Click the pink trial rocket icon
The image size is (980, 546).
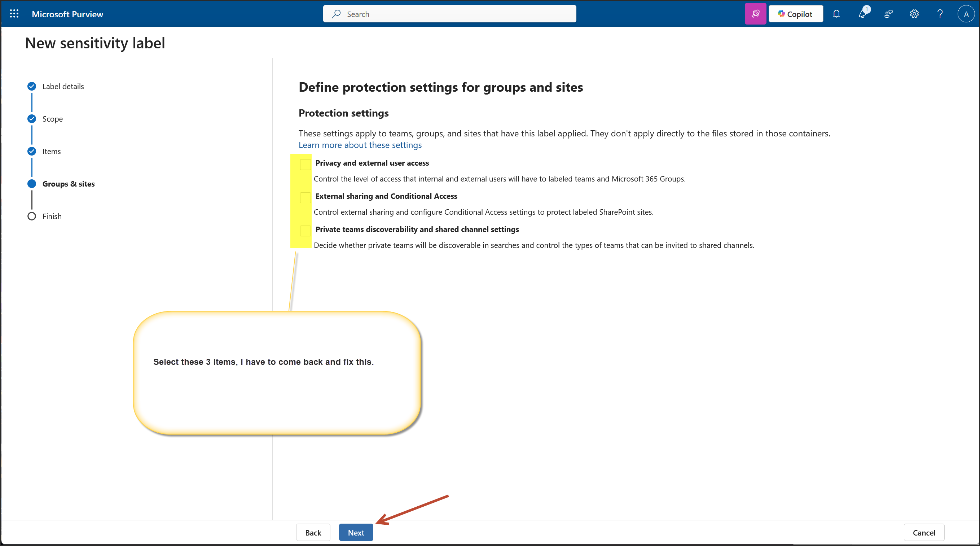(x=755, y=14)
